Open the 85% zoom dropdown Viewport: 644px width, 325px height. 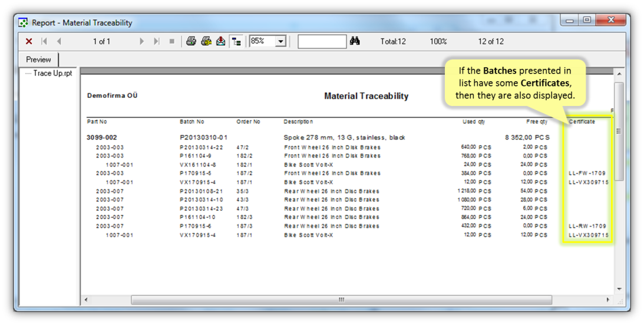click(x=281, y=41)
